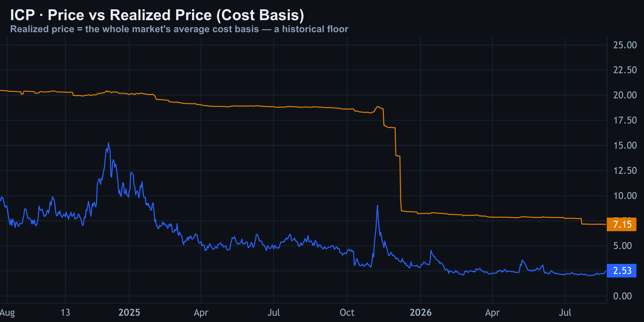Click the subtitle about realized price cost basis
644x322 pixels.
point(179,29)
